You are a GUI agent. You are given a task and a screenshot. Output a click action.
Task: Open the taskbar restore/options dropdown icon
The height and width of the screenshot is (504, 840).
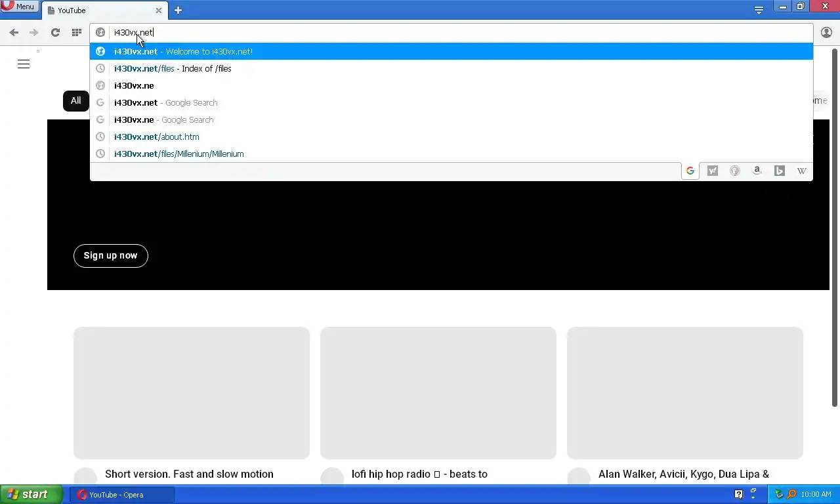point(753,493)
